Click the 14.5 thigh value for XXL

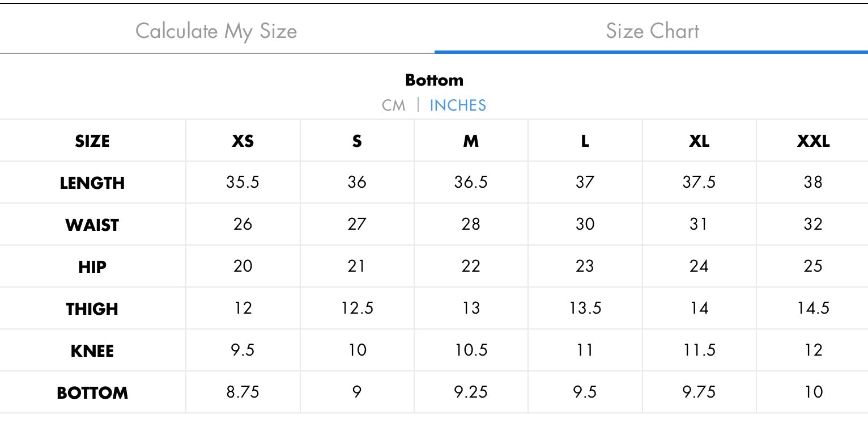pos(813,308)
